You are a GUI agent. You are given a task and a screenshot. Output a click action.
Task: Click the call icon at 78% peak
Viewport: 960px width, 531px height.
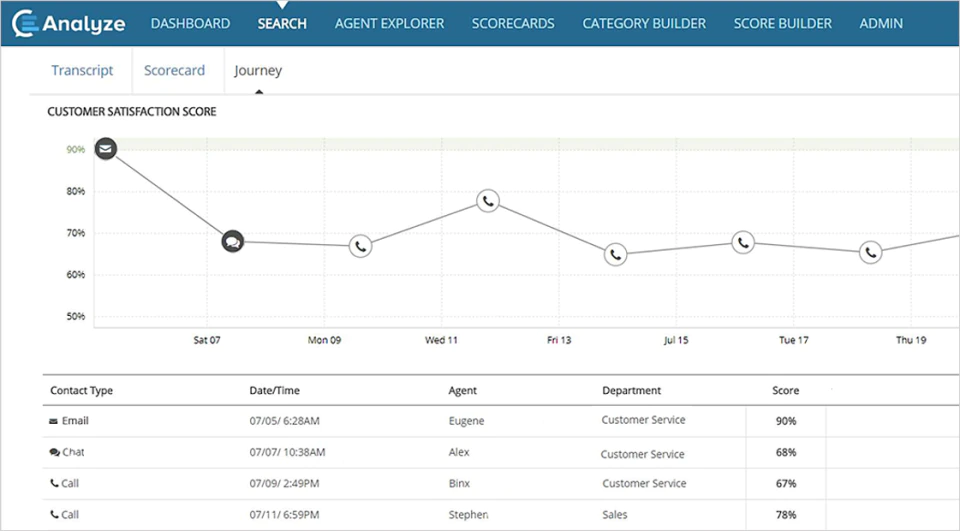pyautogui.click(x=488, y=200)
